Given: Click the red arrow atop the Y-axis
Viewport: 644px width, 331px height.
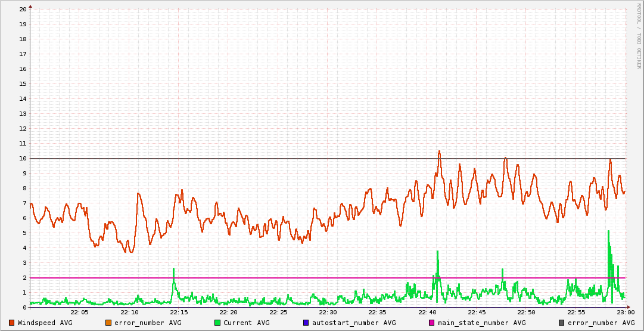Looking at the screenshot, I should pyautogui.click(x=30, y=6).
